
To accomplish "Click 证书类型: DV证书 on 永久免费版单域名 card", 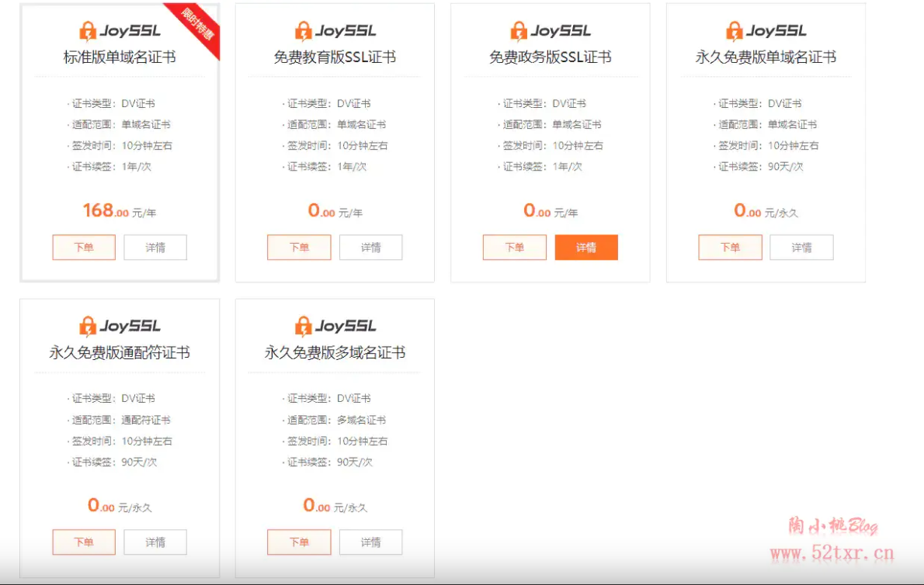I will [758, 103].
